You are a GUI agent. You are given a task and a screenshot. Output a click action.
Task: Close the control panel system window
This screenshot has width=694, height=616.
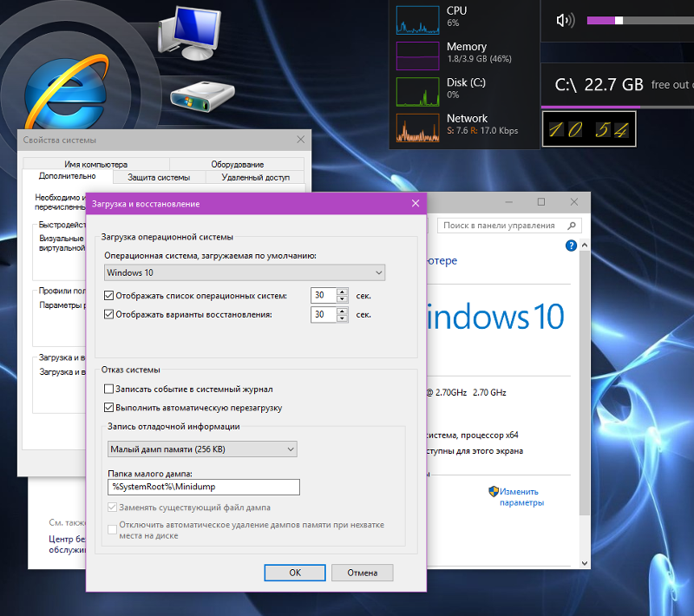[574, 202]
